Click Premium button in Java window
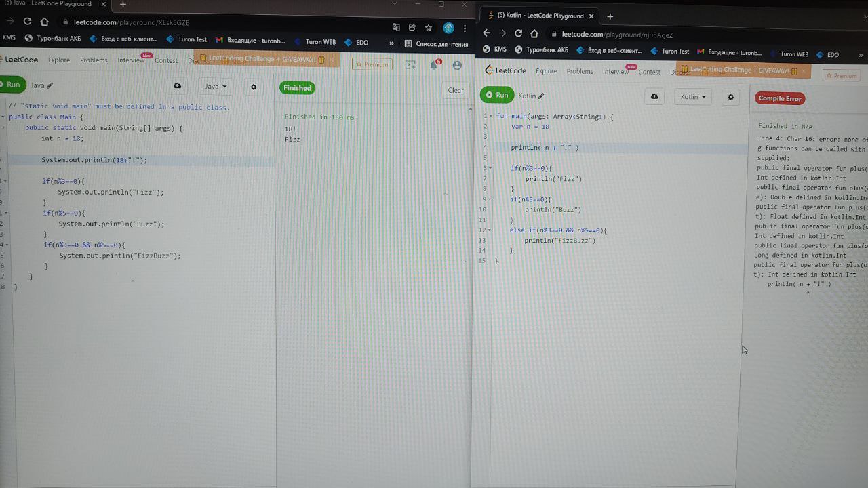The image size is (868, 488). [x=372, y=64]
